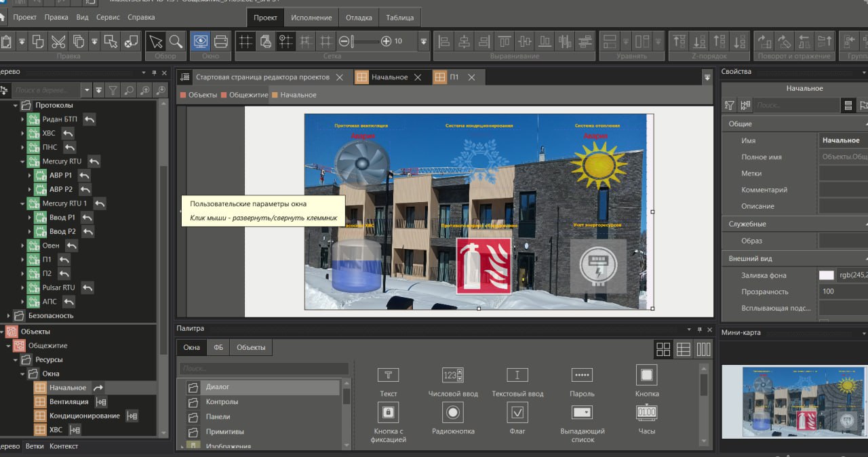Click the tree search input field
This screenshot has height=457, width=868.
point(47,90)
